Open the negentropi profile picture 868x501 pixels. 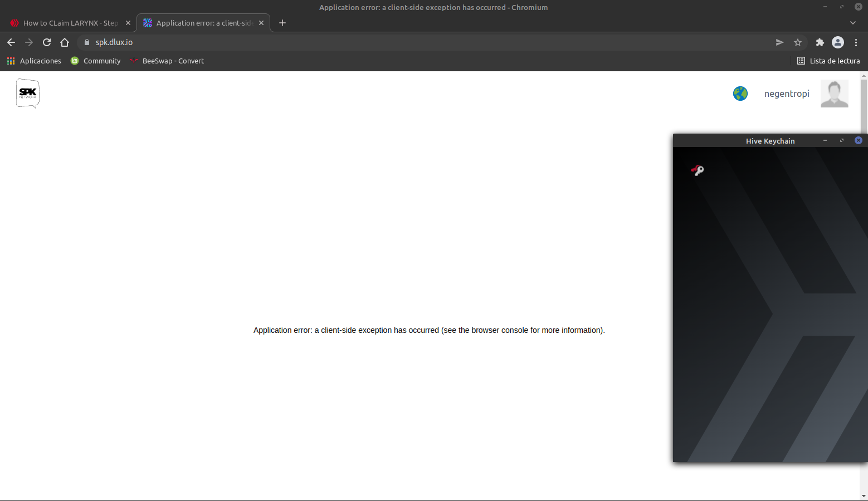(x=835, y=94)
